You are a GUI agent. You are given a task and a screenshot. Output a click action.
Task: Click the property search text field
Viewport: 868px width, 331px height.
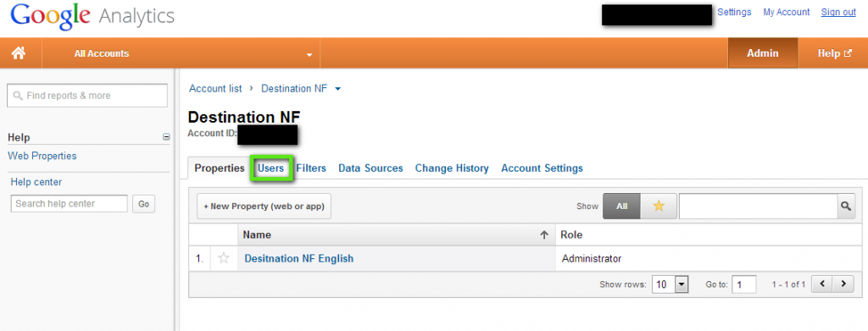(x=758, y=206)
